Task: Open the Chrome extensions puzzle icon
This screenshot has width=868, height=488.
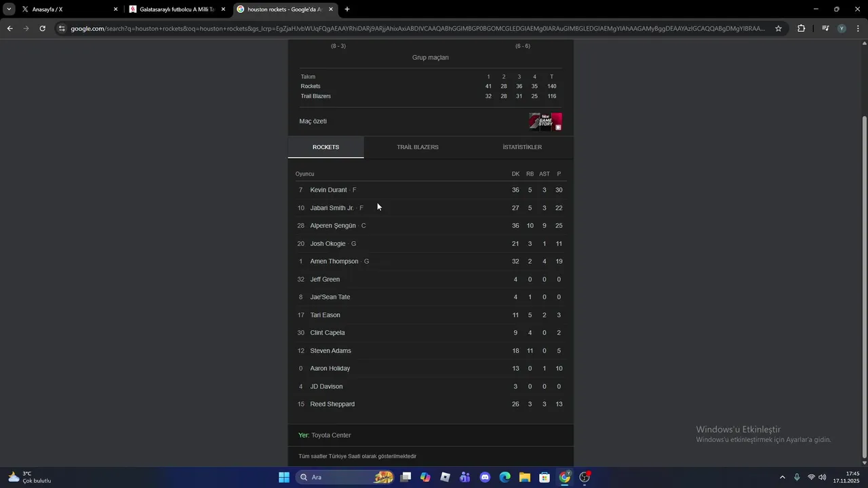Action: (802, 28)
